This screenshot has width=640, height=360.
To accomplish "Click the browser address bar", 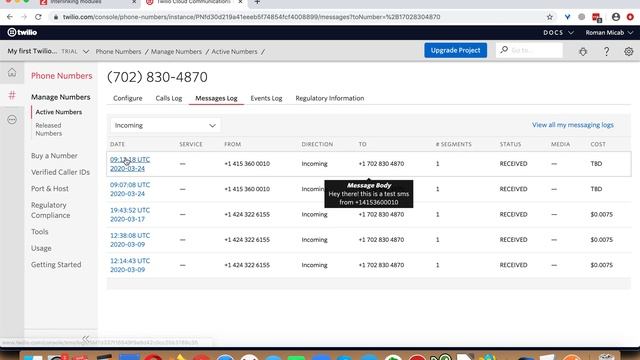I will point(251,17).
